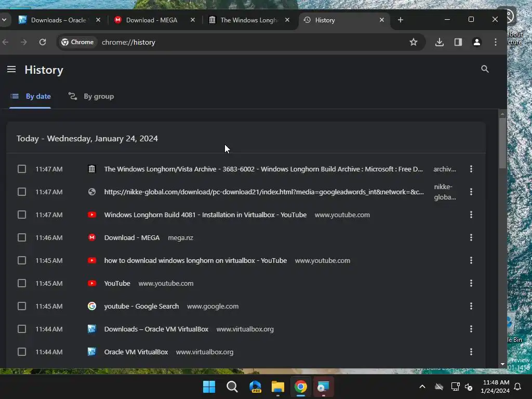Open File Explorer from the taskbar
The height and width of the screenshot is (399, 532).
point(278,387)
